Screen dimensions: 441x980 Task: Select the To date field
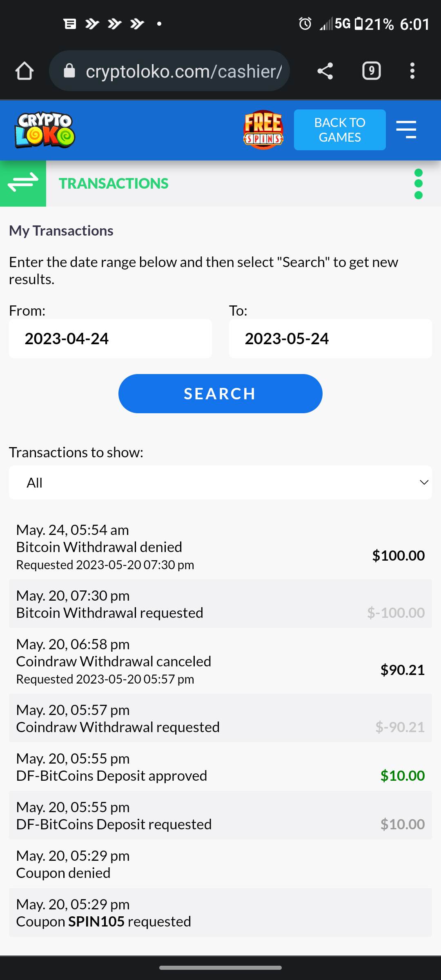coord(330,339)
